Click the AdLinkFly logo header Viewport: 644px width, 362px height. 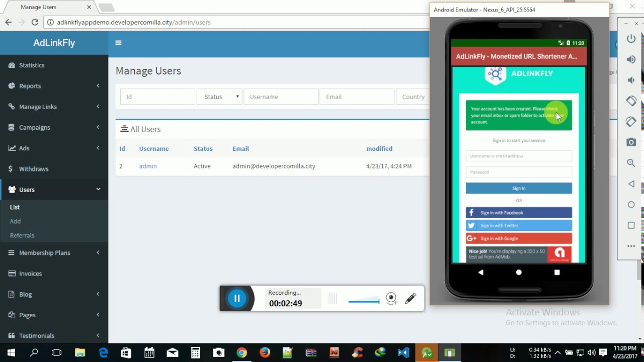pos(54,43)
